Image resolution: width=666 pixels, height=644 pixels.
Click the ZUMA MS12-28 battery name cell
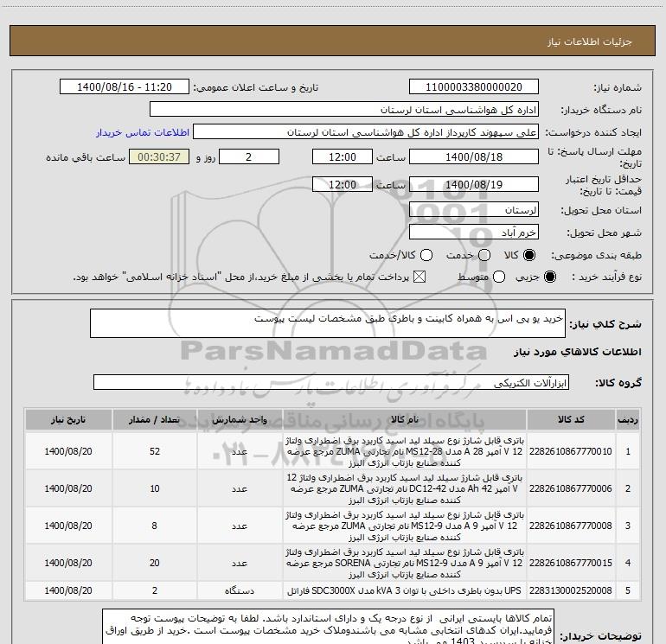405,451
